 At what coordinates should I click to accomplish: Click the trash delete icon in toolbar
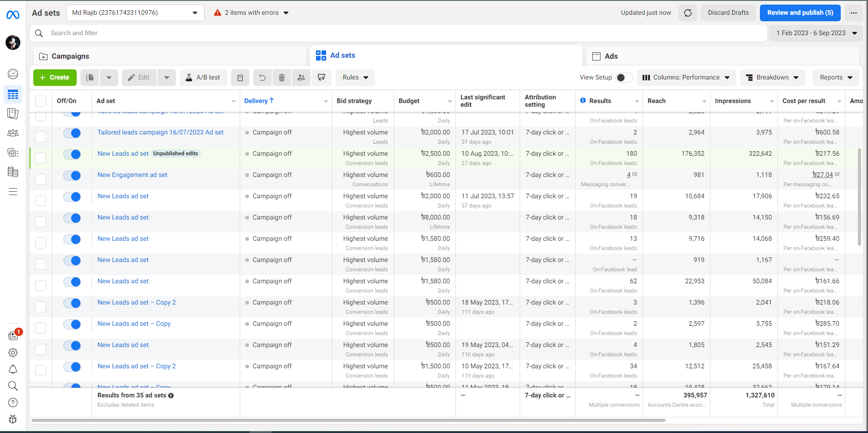tap(281, 78)
